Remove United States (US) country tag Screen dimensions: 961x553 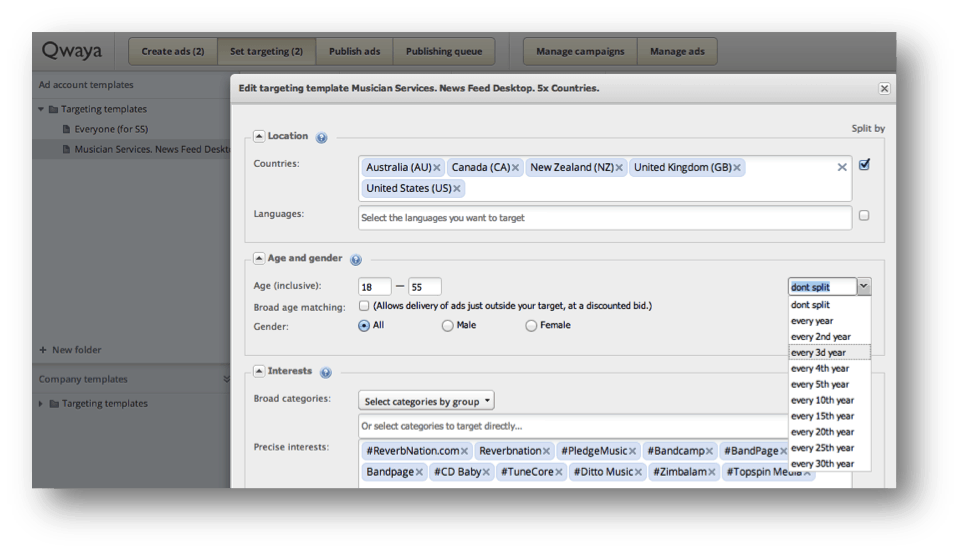(457, 188)
